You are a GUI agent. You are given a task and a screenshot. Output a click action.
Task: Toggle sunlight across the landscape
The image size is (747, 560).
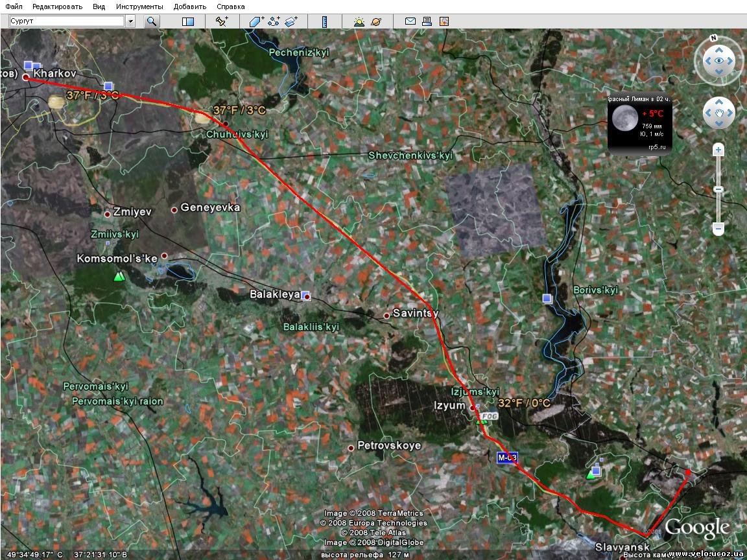click(359, 21)
